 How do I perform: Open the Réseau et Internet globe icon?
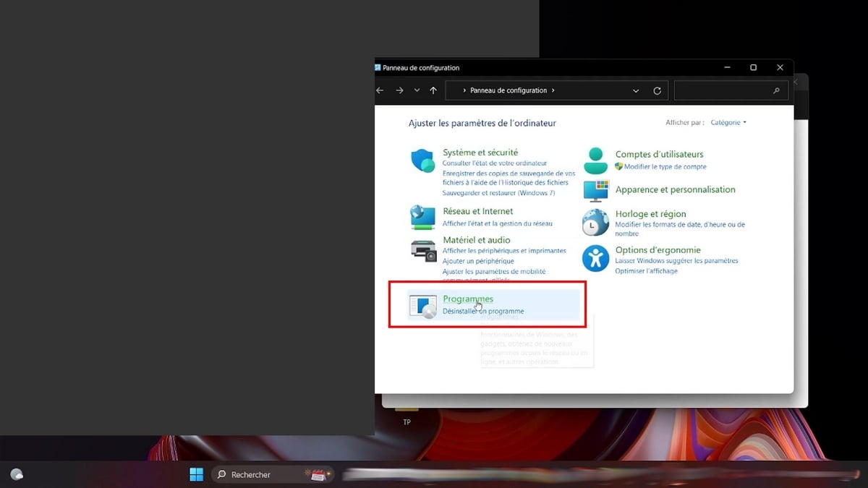(x=422, y=217)
